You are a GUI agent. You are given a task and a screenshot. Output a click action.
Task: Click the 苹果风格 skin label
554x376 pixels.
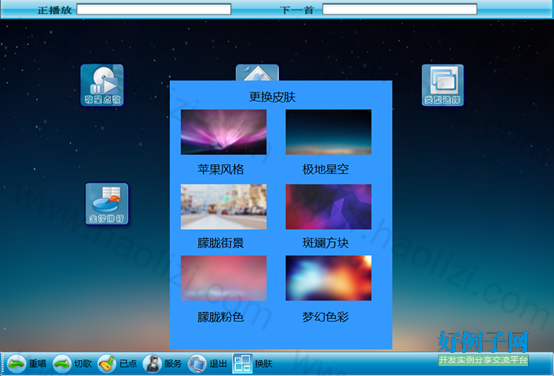coord(221,169)
